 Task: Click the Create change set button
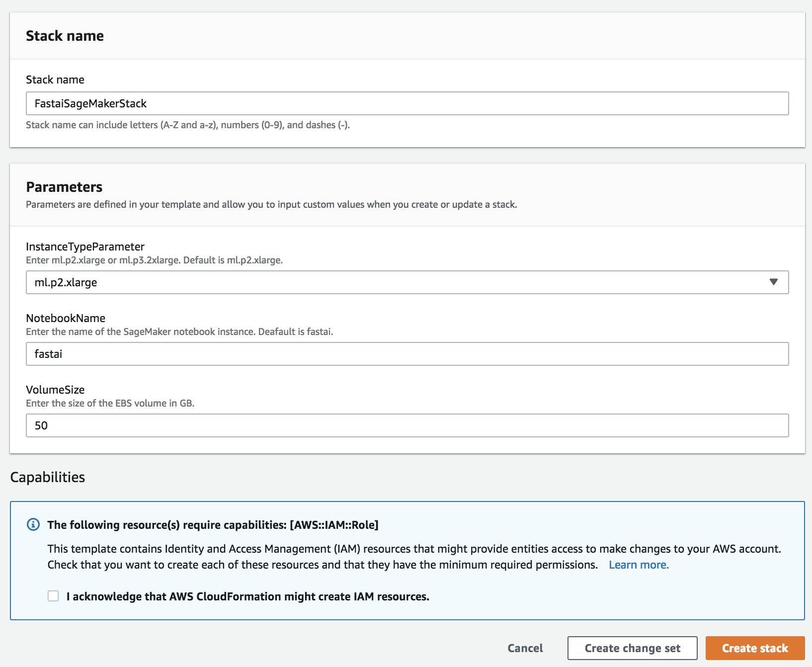pyautogui.click(x=632, y=648)
